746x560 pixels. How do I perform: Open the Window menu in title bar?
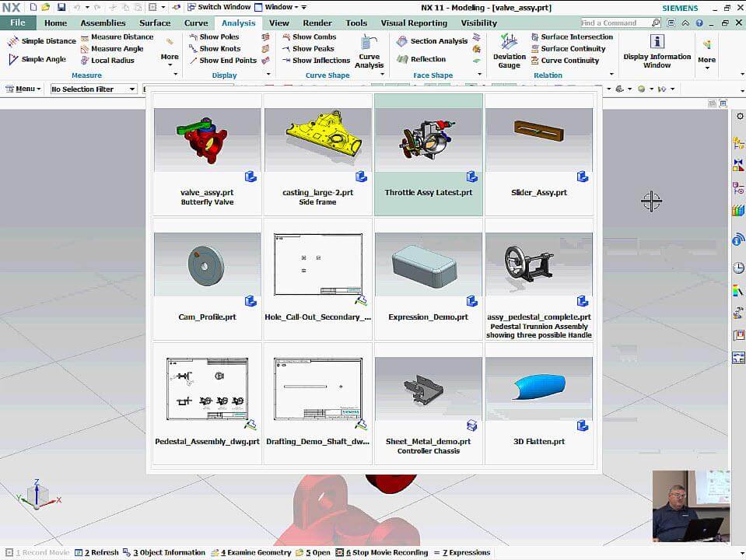point(278,7)
